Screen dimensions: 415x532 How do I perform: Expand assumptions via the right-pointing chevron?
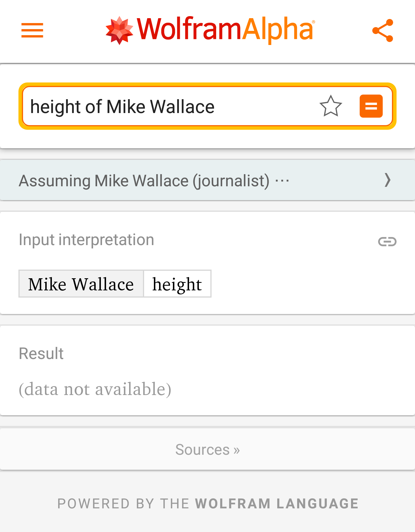coord(388,180)
